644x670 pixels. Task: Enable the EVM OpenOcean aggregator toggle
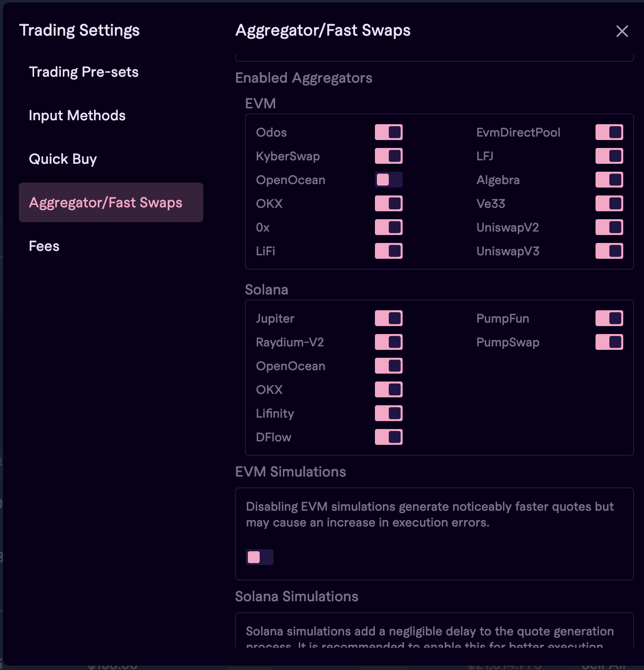point(388,180)
